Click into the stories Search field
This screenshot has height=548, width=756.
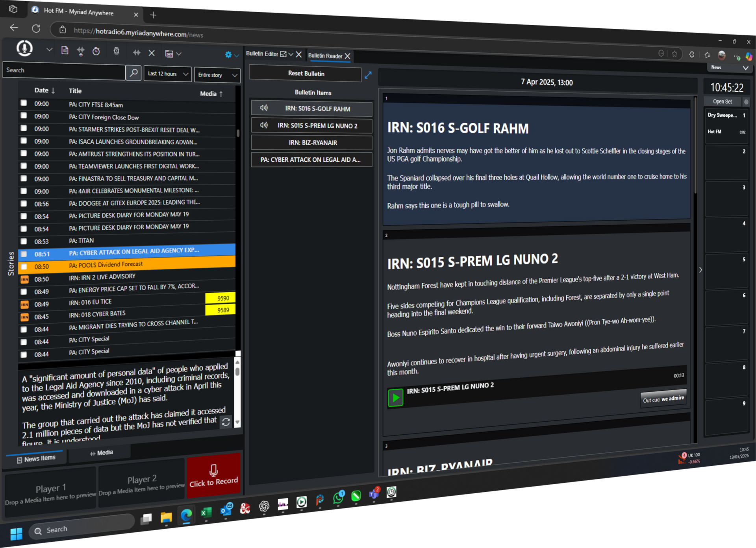pos(64,70)
